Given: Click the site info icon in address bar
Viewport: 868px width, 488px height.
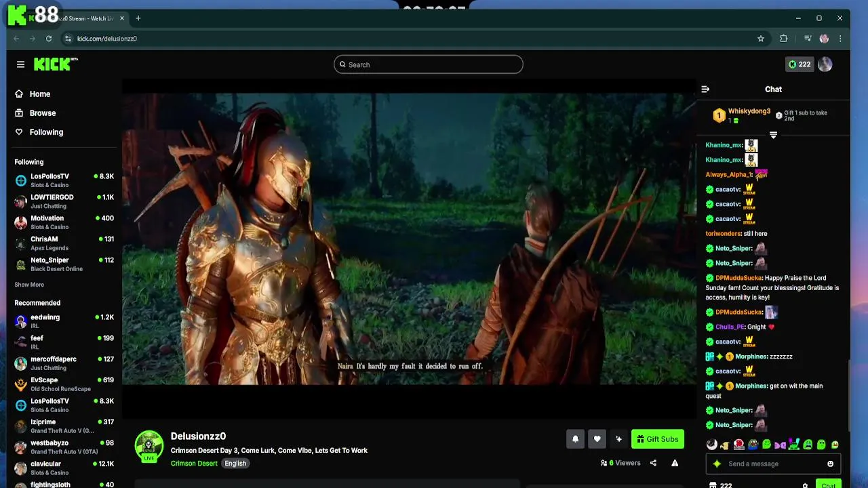Looking at the screenshot, I should click(68, 39).
